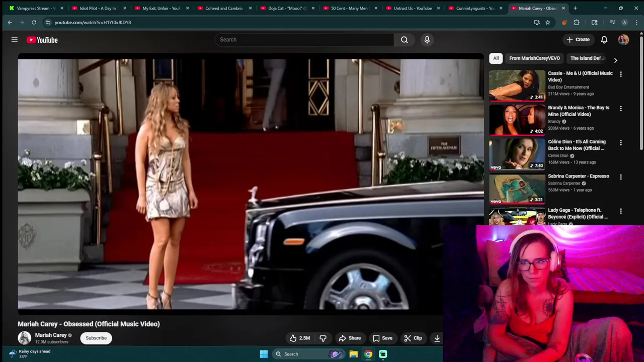Open options menu for Sabrina Carpenter - Espresso
644x362 pixels.
click(621, 177)
